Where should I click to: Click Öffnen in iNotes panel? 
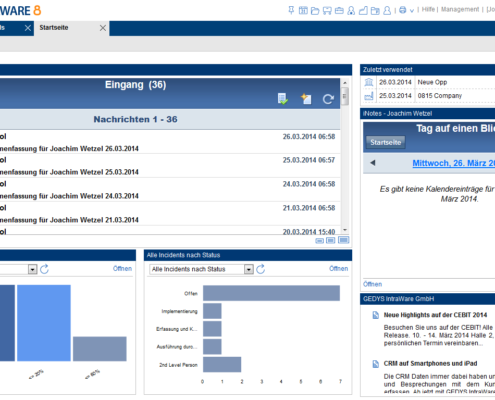372,284
